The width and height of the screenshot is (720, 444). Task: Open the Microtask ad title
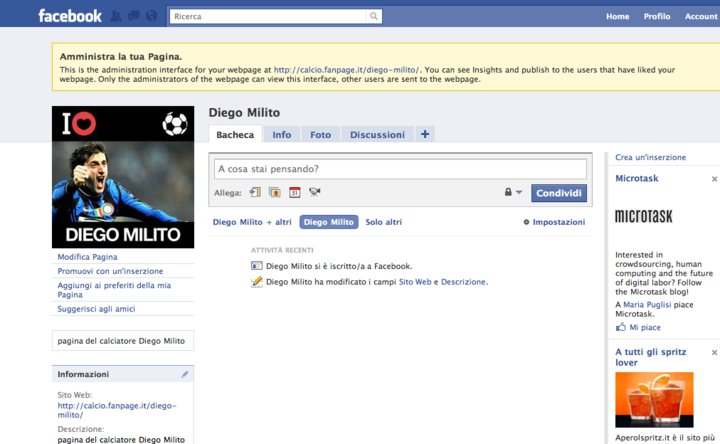(x=637, y=178)
